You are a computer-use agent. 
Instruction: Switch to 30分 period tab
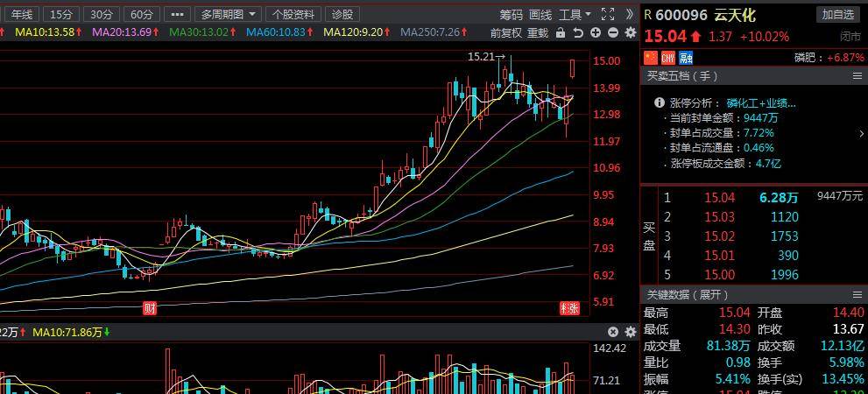pos(102,14)
